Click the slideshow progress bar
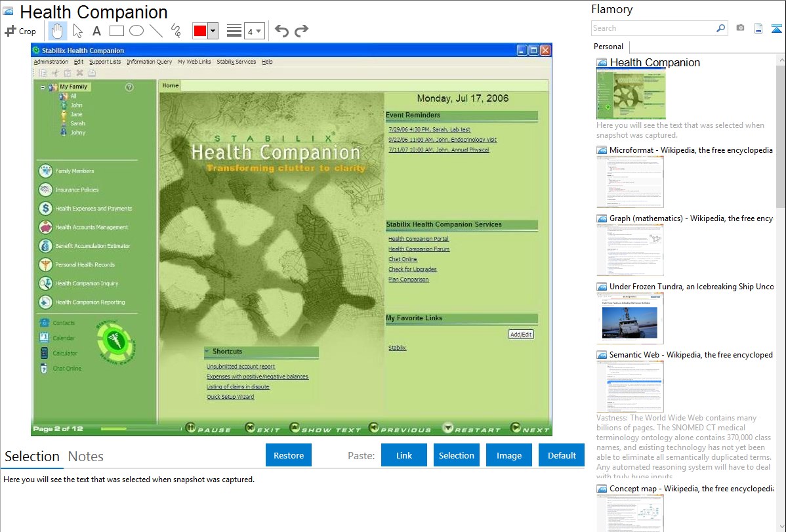The image size is (786, 532). [141, 429]
